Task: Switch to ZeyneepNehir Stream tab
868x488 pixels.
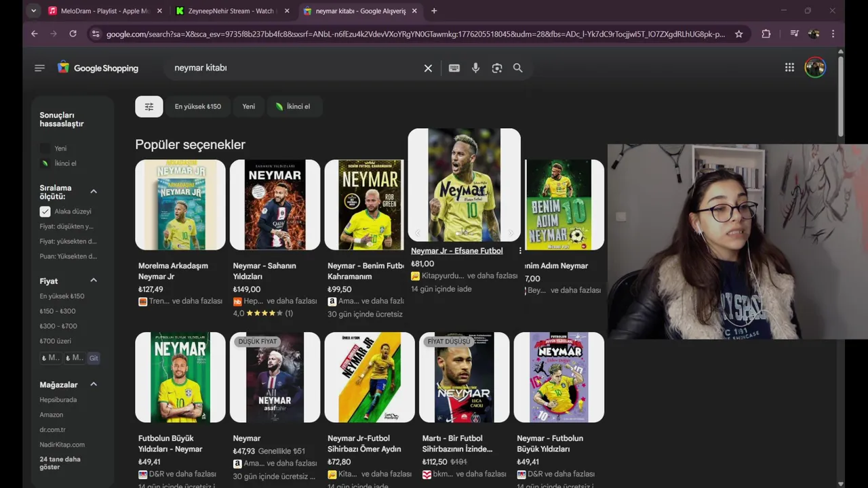Action: [232, 11]
